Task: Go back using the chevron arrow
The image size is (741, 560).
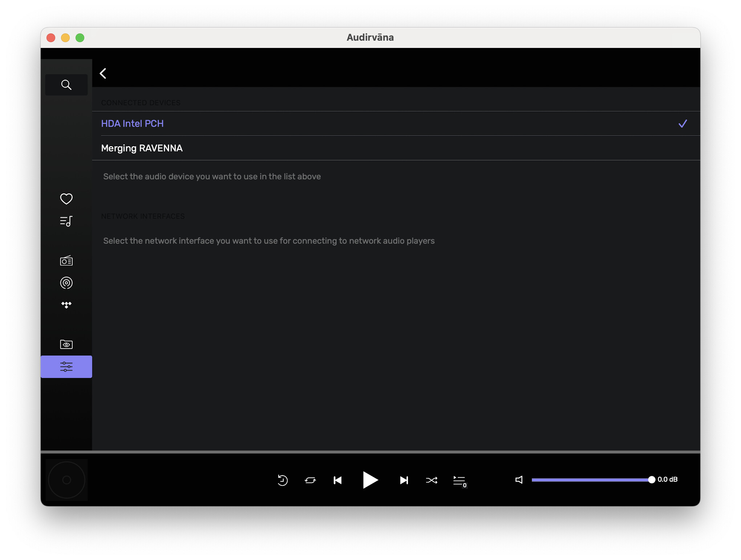Action: 103,73
